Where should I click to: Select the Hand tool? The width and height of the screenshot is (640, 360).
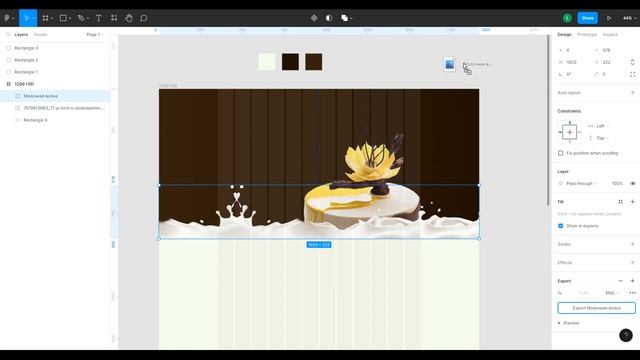coord(129,18)
